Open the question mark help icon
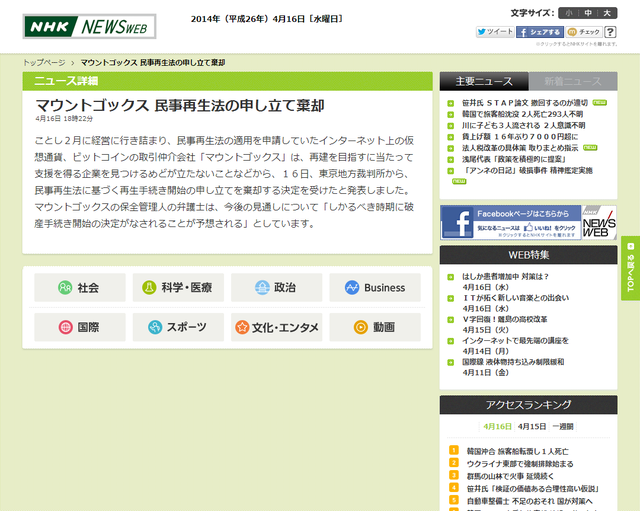Viewport: 640px width, 511px height. click(x=610, y=32)
